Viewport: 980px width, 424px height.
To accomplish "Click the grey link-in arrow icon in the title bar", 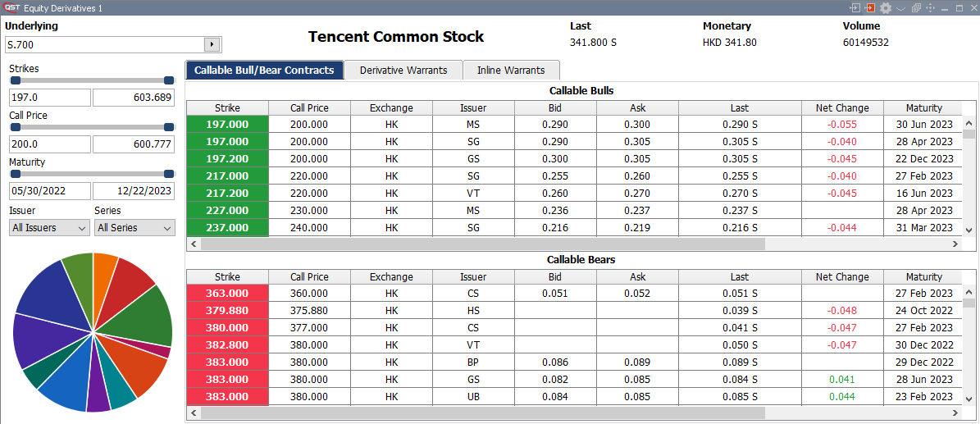I will click(x=855, y=8).
